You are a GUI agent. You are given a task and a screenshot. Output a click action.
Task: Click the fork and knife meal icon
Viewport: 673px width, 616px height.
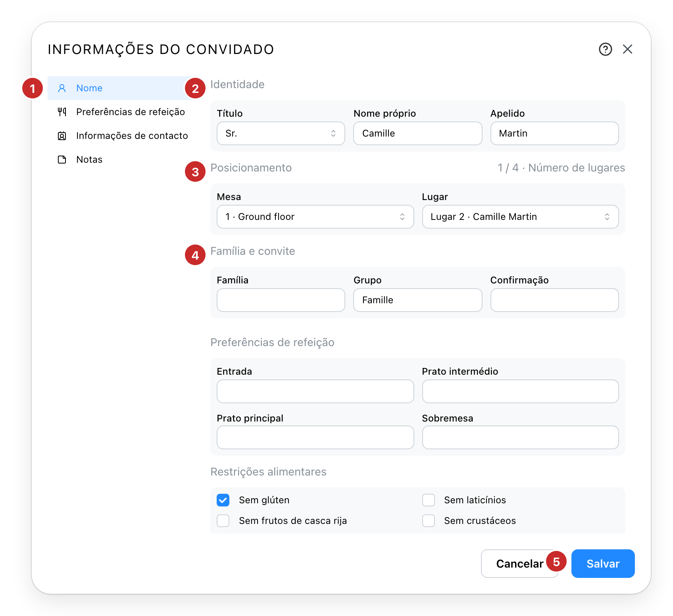(62, 112)
